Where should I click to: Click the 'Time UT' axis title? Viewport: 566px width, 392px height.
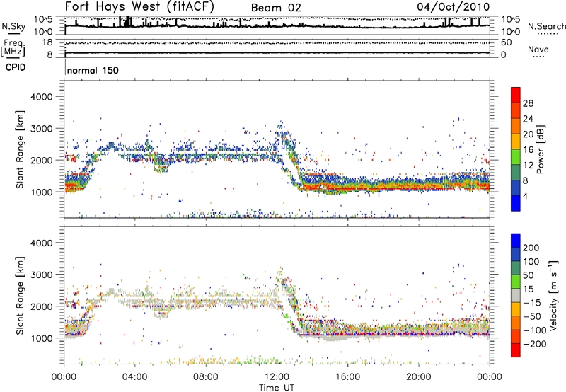tap(277, 388)
